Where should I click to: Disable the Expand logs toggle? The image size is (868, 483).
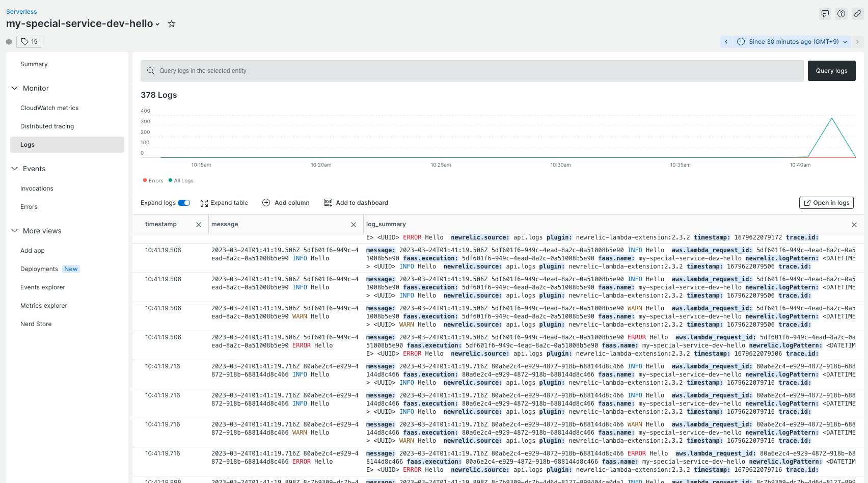click(x=185, y=202)
